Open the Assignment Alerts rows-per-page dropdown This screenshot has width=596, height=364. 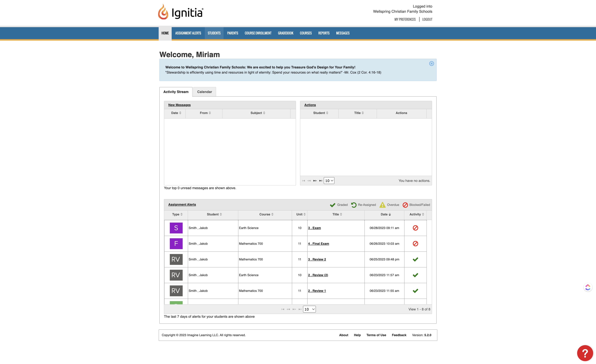[x=309, y=309]
